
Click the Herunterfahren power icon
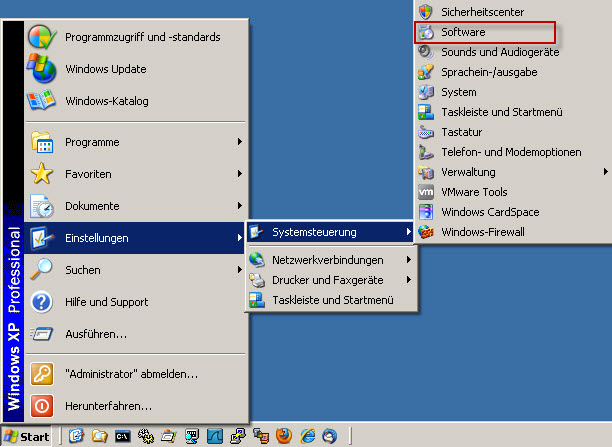click(x=42, y=406)
